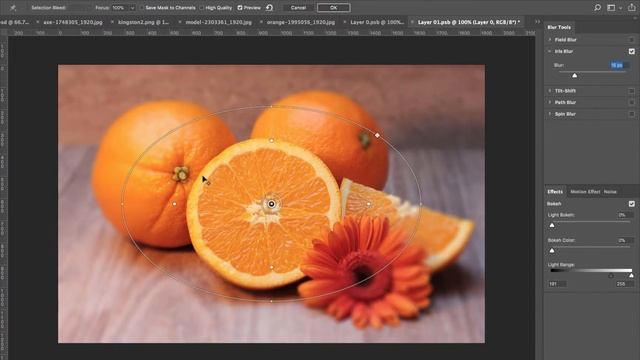Click the bottom ellipse boundary handle
The image size is (640, 360).
point(271,301)
